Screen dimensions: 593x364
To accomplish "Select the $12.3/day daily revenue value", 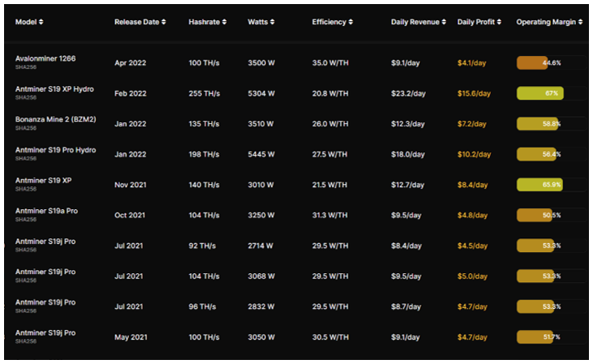I will [408, 123].
